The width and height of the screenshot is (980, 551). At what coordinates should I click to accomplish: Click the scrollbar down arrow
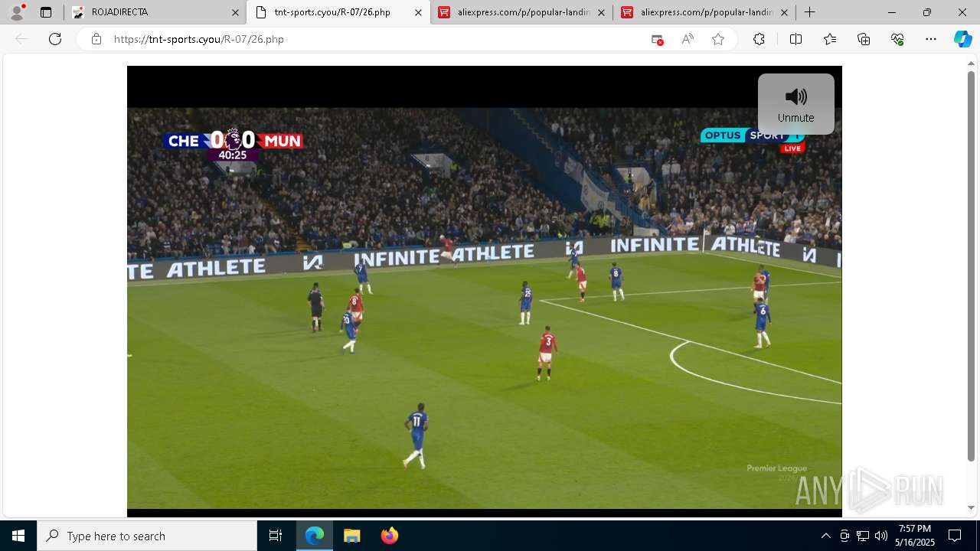tap(972, 507)
